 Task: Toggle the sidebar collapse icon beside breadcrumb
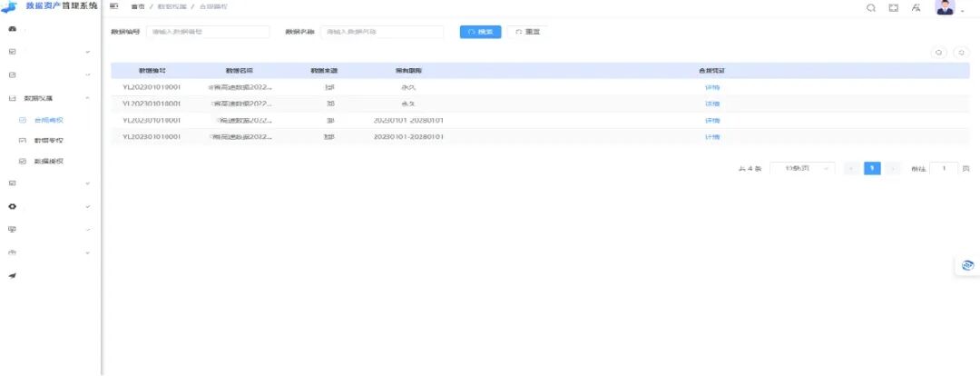click(114, 6)
